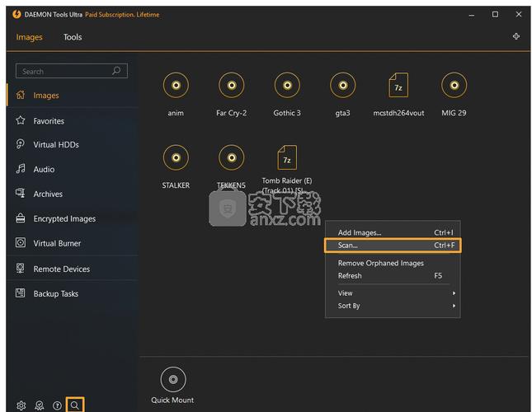532x412 pixels.
Task: Minimize the DAEMON Tools window
Action: pos(472,15)
